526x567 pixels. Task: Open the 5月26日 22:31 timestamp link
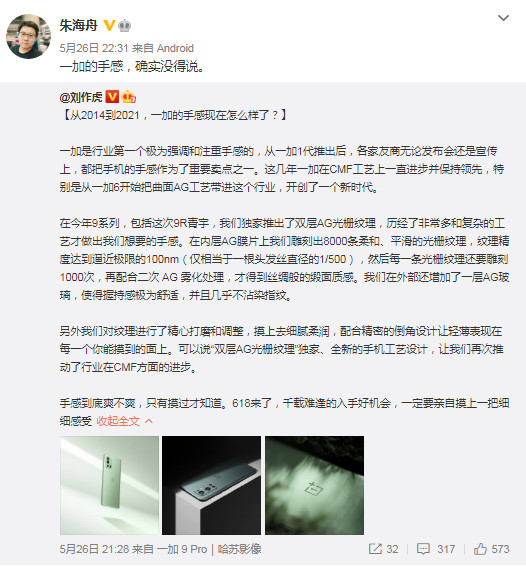[94, 48]
